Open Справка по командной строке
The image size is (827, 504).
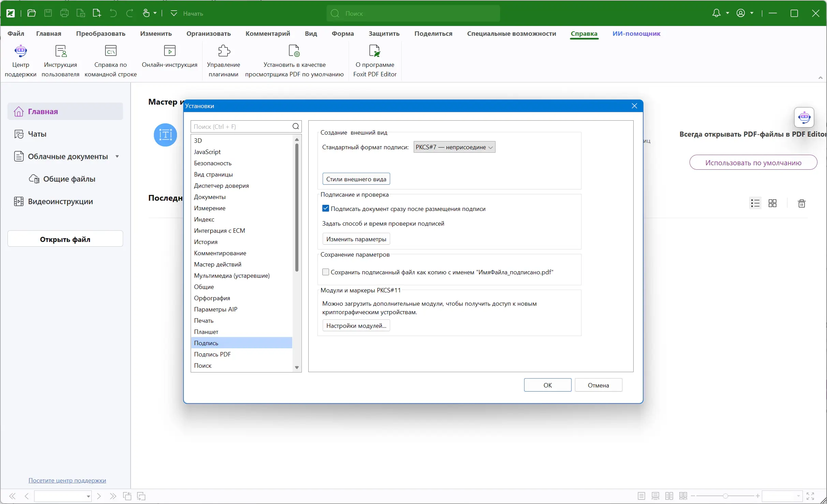(x=110, y=51)
